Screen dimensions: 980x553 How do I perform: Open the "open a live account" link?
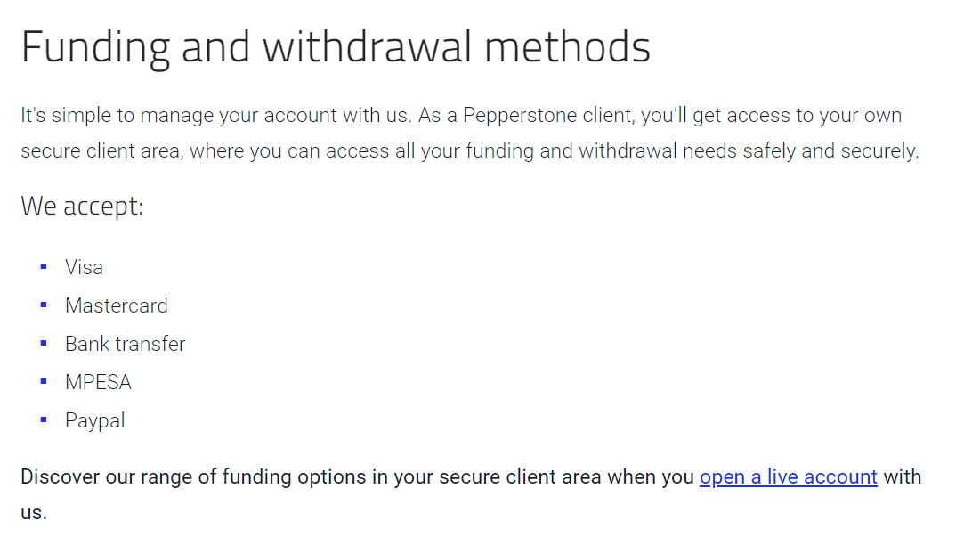pos(788,477)
